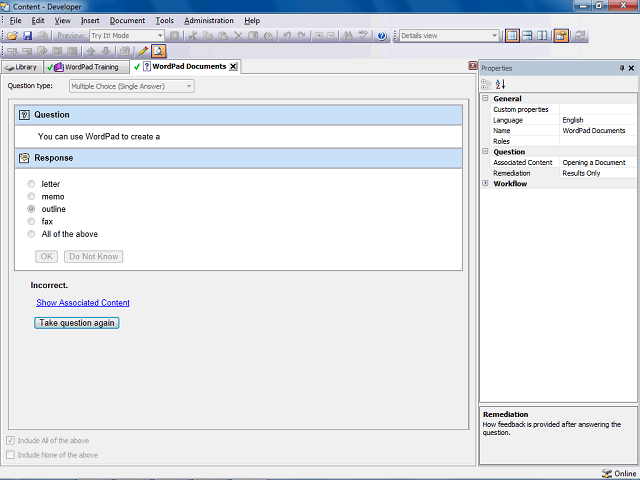This screenshot has width=640, height=480.
Task: Click the Language property value English
Action: (x=598, y=120)
